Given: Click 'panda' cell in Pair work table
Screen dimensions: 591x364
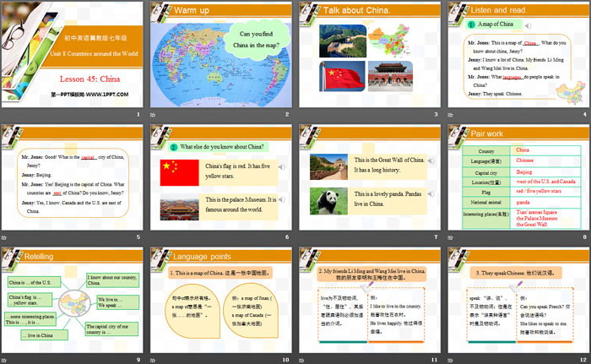Looking at the screenshot, I should (545, 203).
